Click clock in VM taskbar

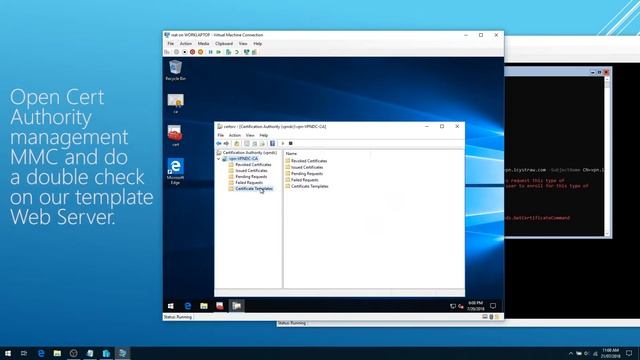coord(476,306)
